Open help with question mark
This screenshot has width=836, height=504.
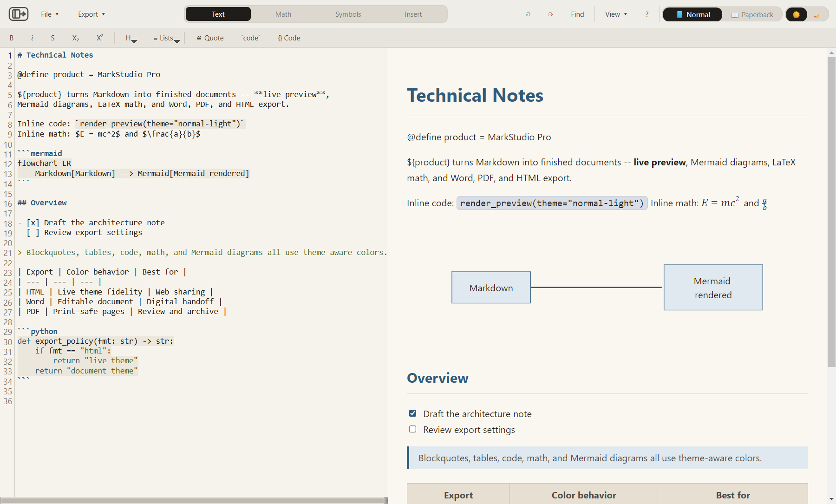(647, 14)
